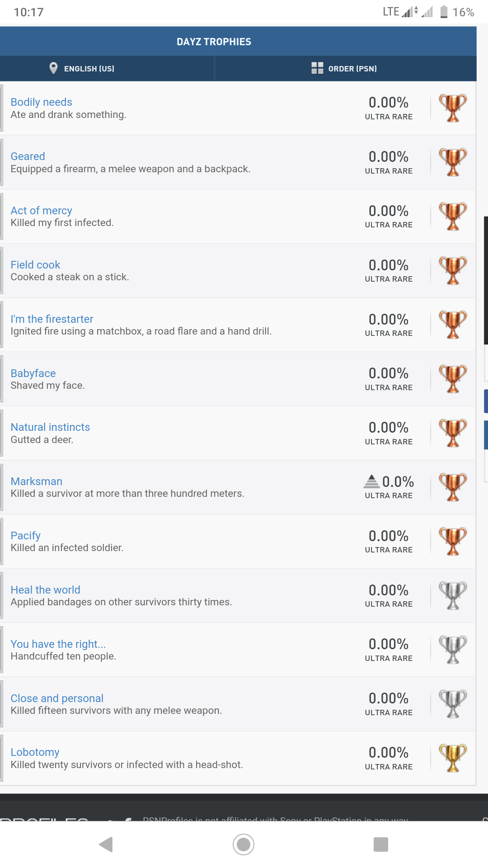
Task: Open the I'm the firestarter trophy page
Action: 52,319
